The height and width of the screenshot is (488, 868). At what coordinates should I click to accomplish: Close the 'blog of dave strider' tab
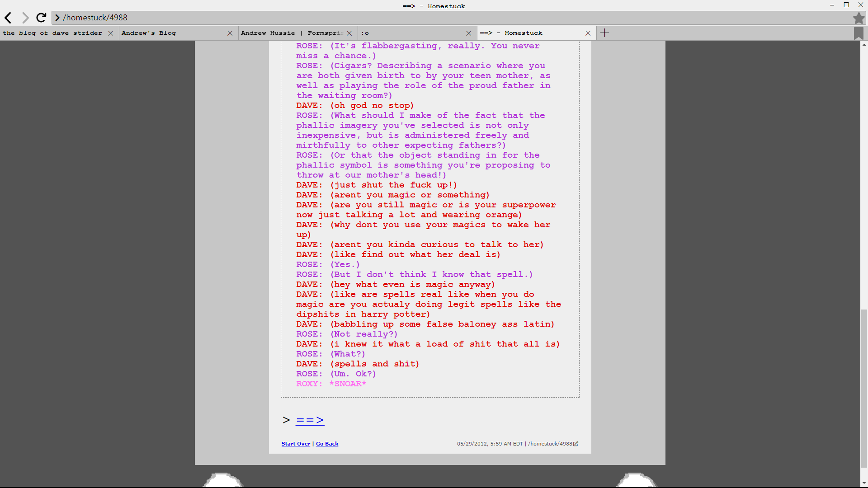(111, 33)
